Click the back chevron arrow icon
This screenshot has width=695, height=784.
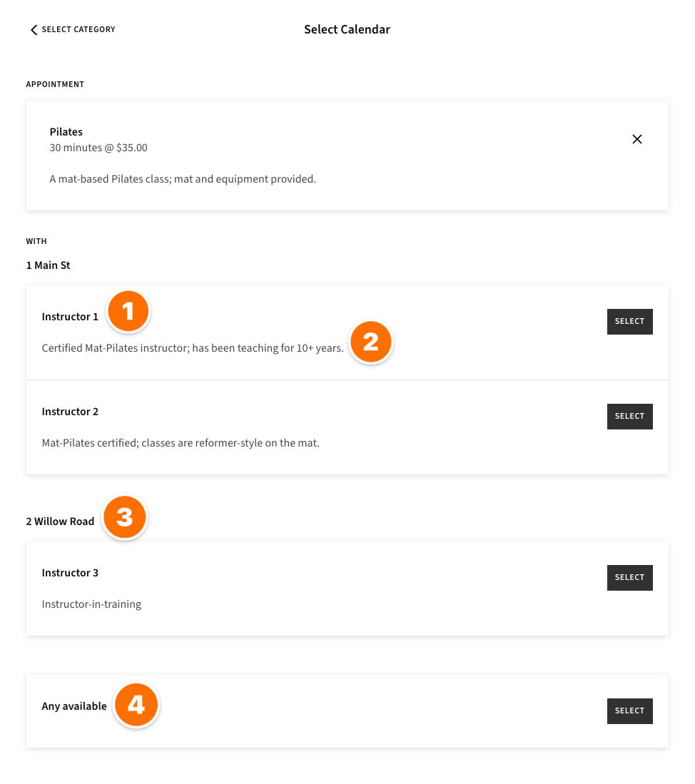point(34,29)
